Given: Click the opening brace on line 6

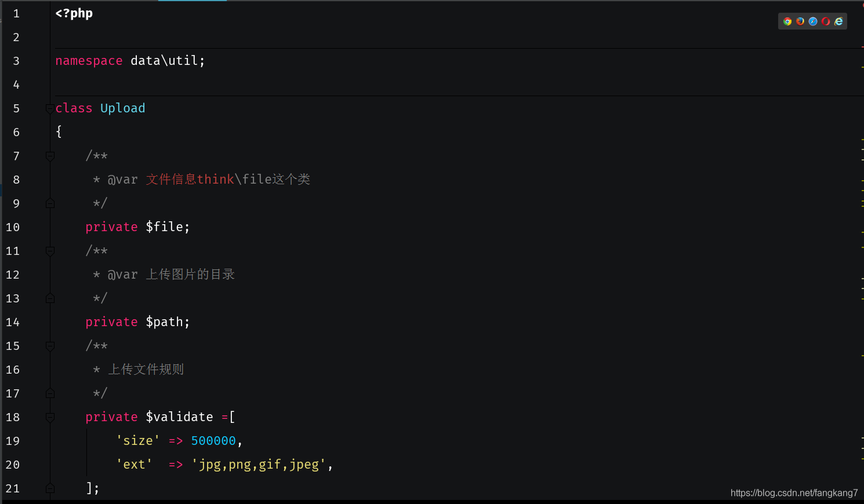Looking at the screenshot, I should (x=59, y=132).
